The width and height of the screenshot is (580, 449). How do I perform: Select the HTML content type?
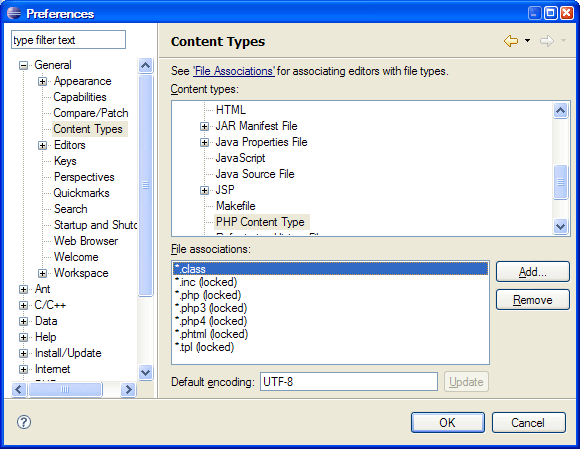pos(231,110)
